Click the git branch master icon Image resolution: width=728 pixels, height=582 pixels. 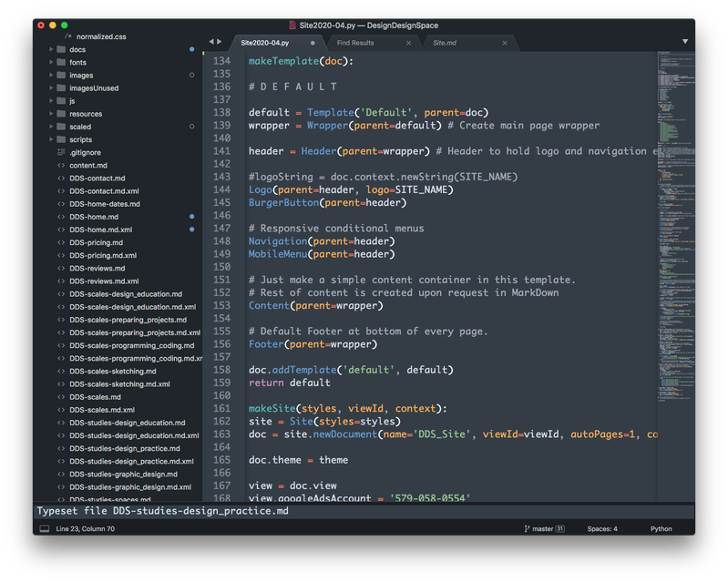(x=528, y=528)
